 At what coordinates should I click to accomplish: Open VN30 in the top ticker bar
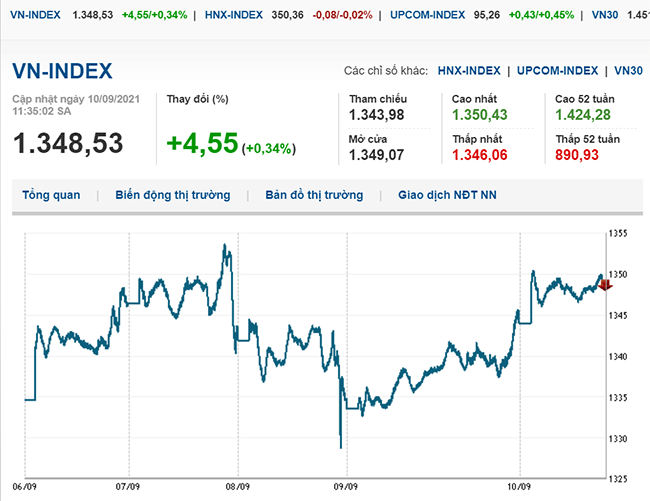604,15
